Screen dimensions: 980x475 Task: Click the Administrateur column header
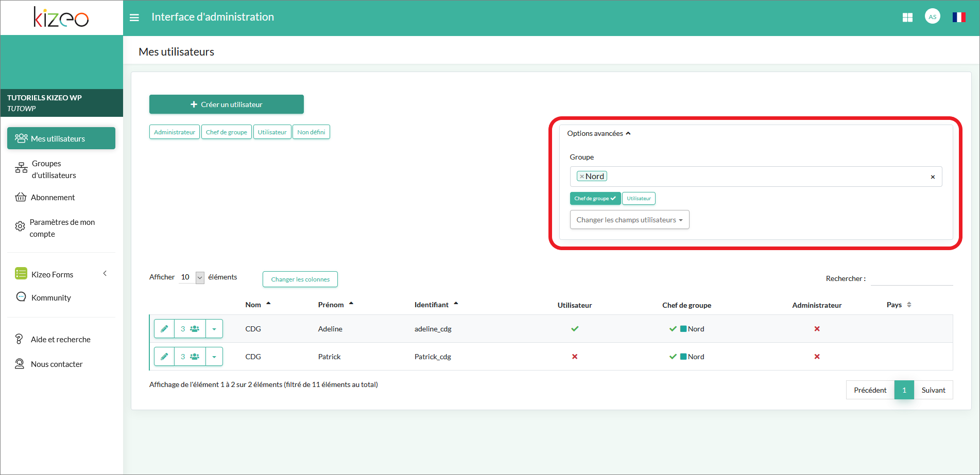pos(817,305)
